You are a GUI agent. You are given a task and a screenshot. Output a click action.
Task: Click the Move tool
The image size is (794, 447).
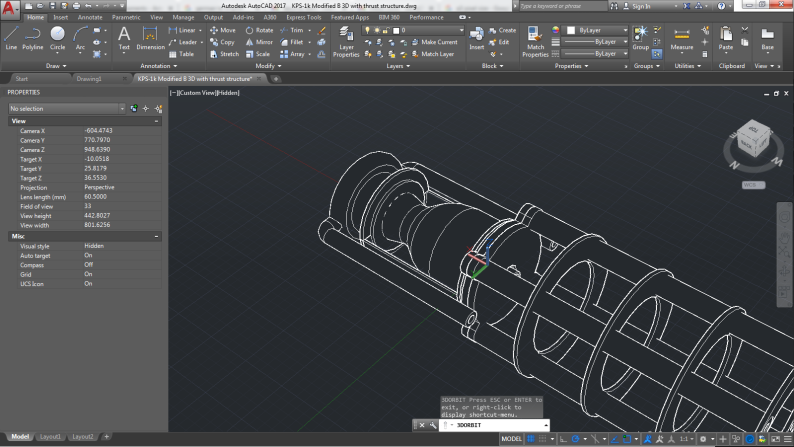tap(223, 30)
